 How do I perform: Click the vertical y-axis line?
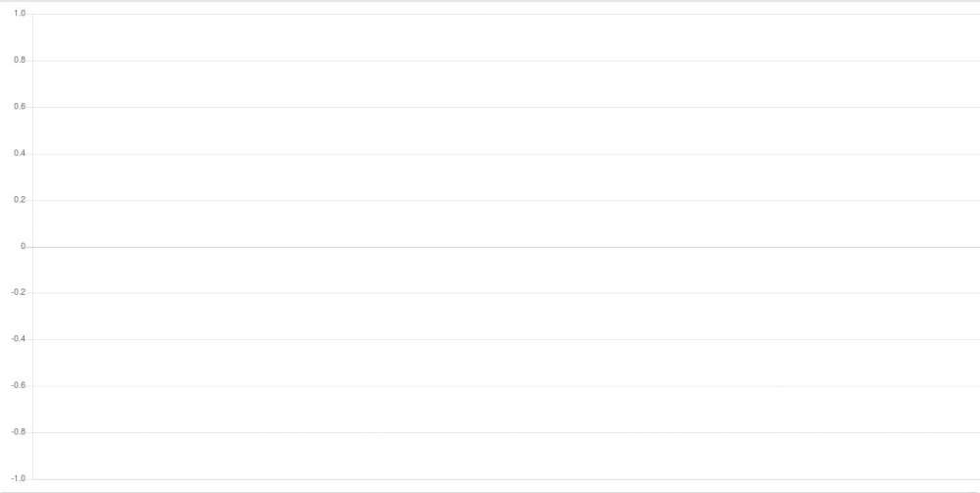(x=32, y=246)
